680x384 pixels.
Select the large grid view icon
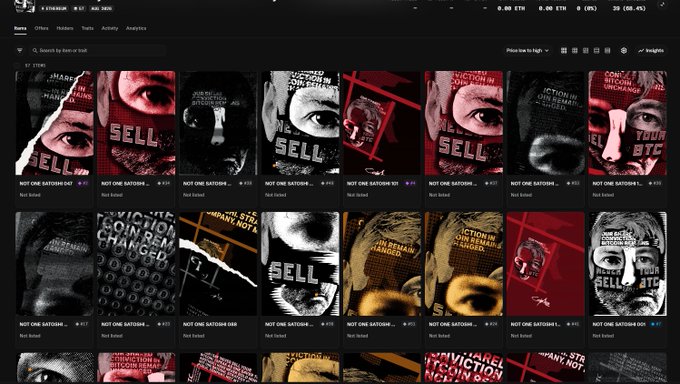564,51
